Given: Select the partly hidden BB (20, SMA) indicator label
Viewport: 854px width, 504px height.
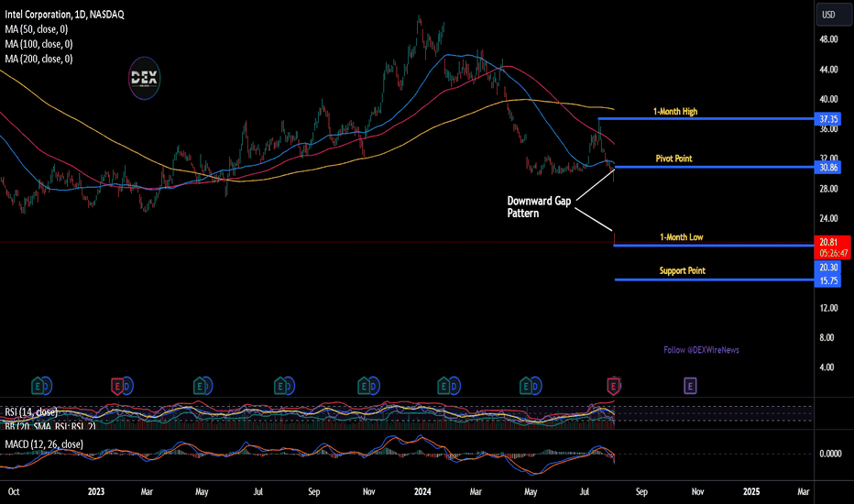Looking at the screenshot, I should point(50,426).
